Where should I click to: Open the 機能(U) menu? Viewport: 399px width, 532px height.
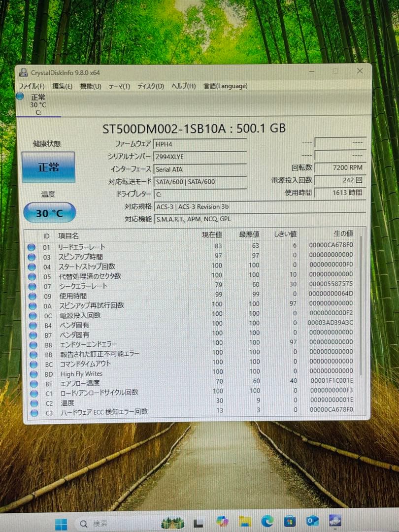[91, 86]
